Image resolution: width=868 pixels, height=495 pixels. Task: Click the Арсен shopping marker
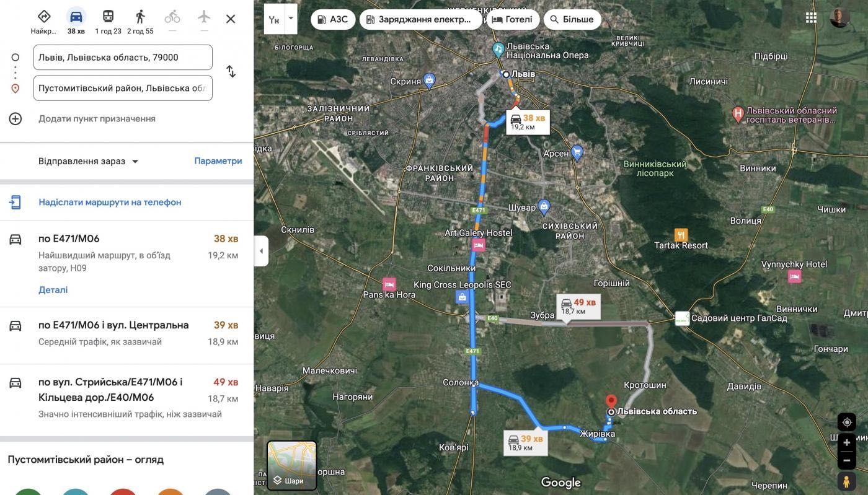coord(577,152)
